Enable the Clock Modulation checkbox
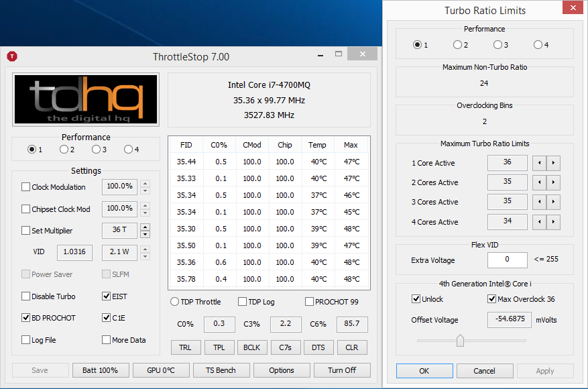The image size is (588, 389). [25, 187]
